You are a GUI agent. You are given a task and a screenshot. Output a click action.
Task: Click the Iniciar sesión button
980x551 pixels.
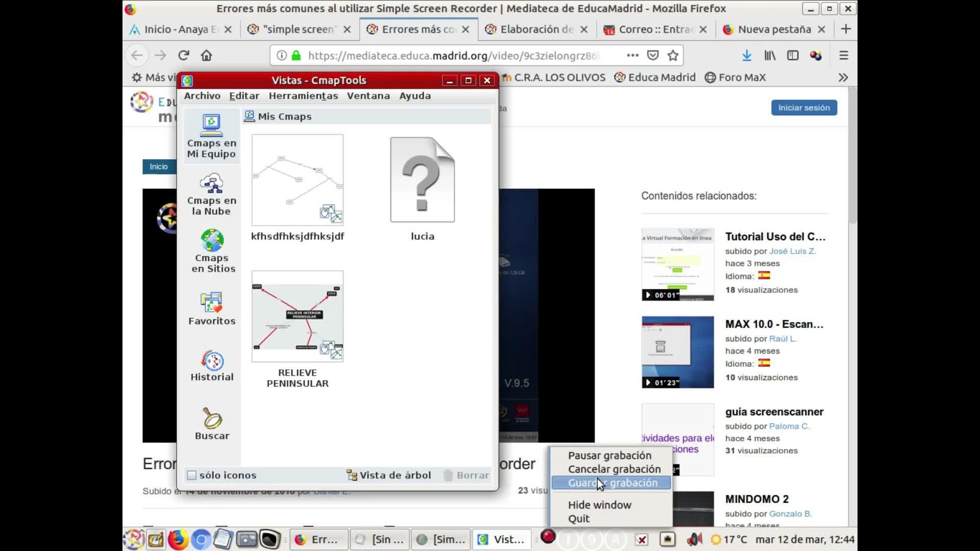803,108
